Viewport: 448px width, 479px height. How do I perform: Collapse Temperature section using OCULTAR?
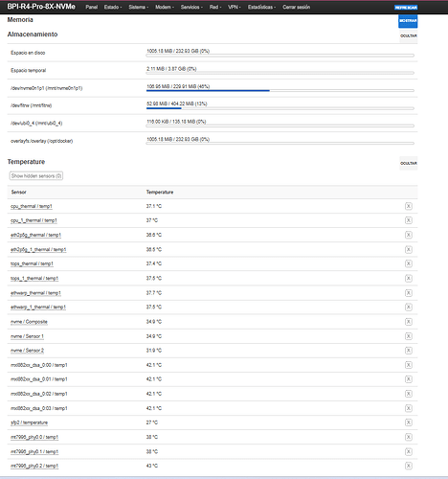point(409,163)
